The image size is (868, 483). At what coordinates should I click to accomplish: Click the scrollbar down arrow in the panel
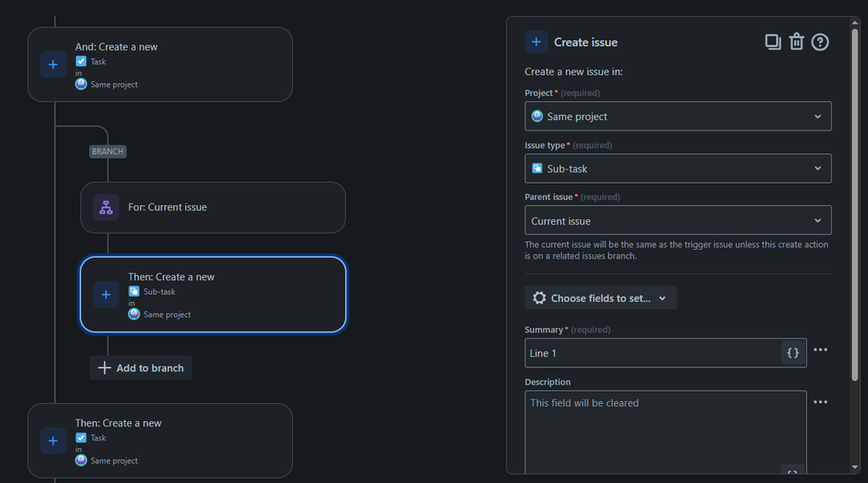[855, 467]
